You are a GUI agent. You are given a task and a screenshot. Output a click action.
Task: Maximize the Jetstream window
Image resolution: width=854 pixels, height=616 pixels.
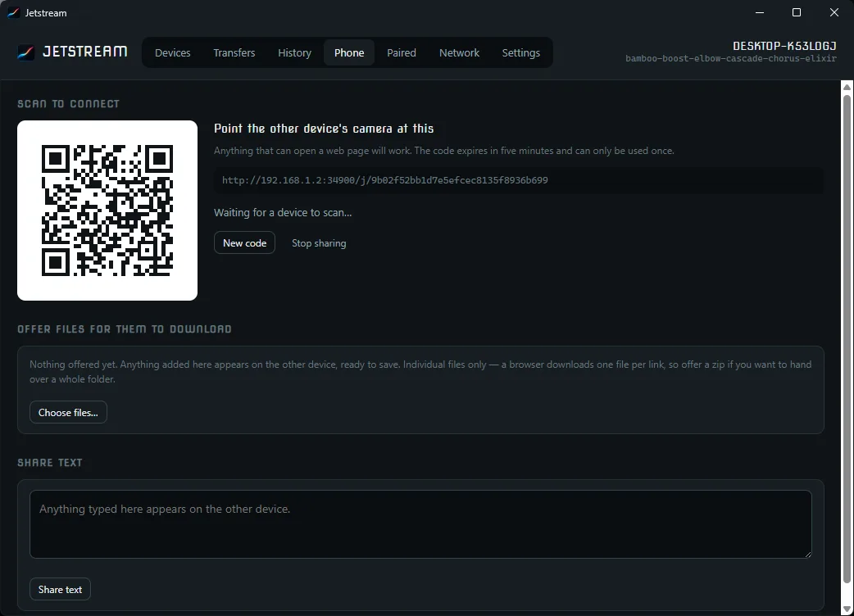click(x=797, y=12)
